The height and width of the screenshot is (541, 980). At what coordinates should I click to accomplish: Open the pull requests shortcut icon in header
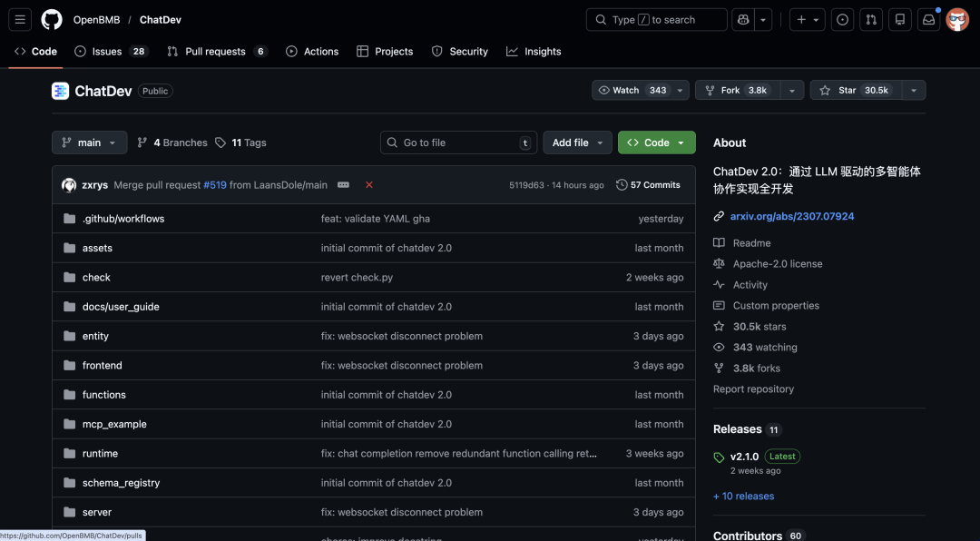[x=871, y=19]
